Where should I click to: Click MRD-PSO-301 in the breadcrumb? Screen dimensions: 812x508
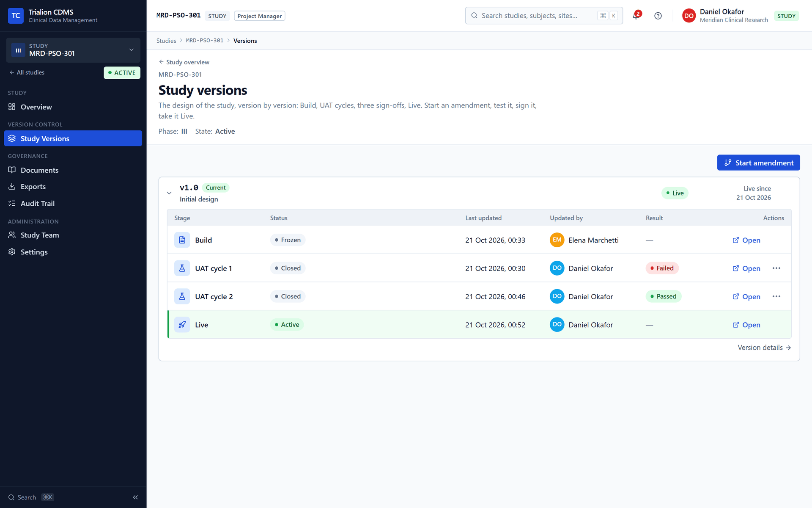point(205,41)
